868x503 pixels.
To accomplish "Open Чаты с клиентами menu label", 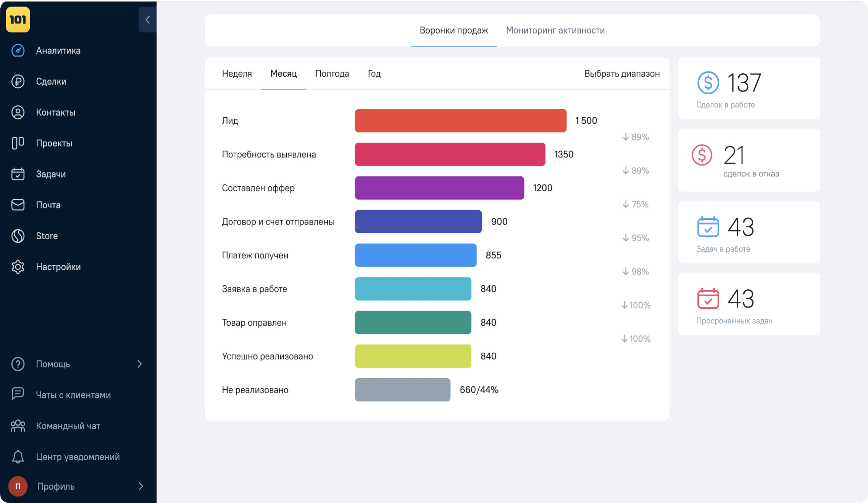I will click(73, 395).
